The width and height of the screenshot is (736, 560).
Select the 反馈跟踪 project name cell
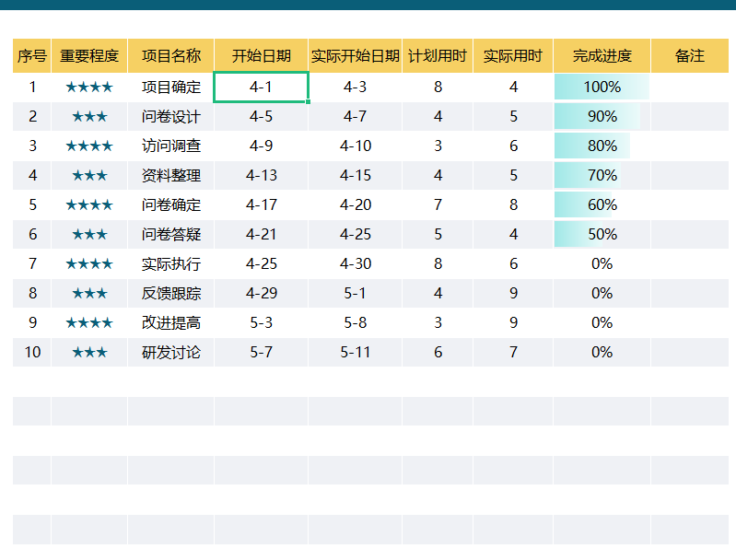[x=170, y=294]
